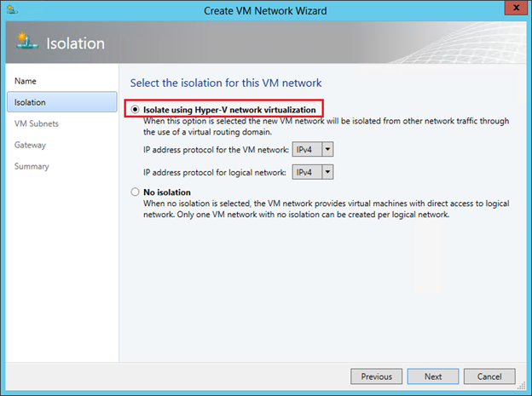Click the 'Create VM Network Wizard' title text
The width and height of the screenshot is (532, 396).
[x=265, y=11]
